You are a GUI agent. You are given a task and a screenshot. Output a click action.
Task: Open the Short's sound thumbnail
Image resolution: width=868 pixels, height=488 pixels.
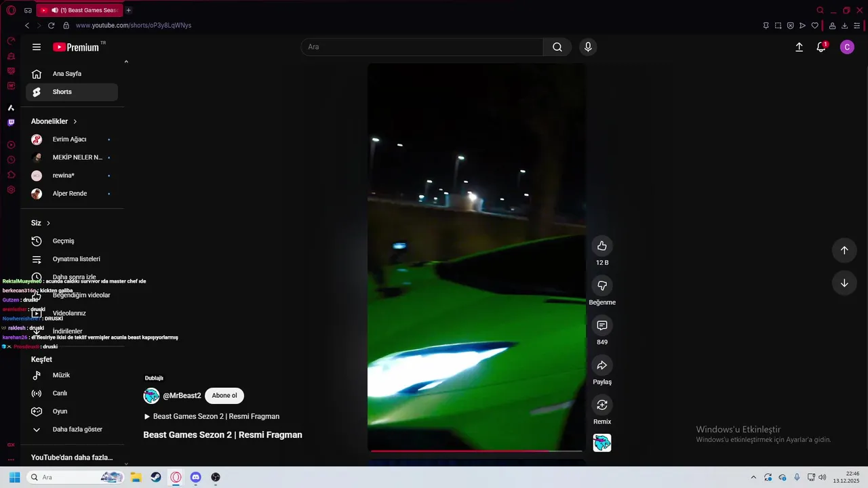[x=602, y=443]
